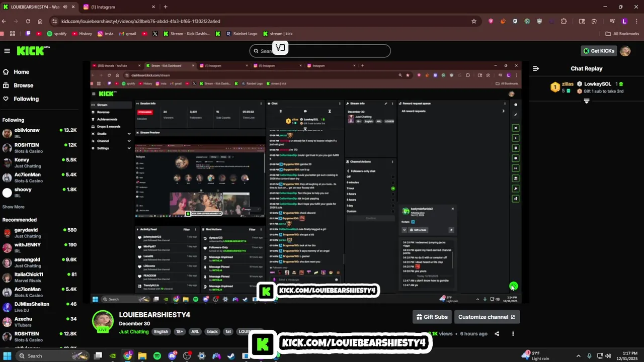Image resolution: width=644 pixels, height=362 pixels.
Task: Open Steam from the Windows taskbar
Action: click(x=231, y=356)
